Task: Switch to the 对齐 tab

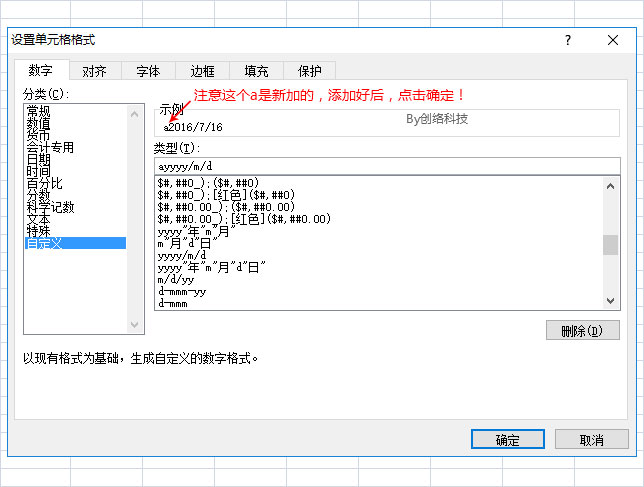Action: coord(95,72)
